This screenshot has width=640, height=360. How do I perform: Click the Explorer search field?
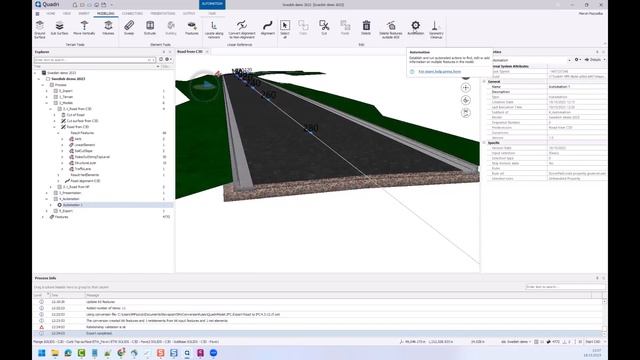[95, 60]
